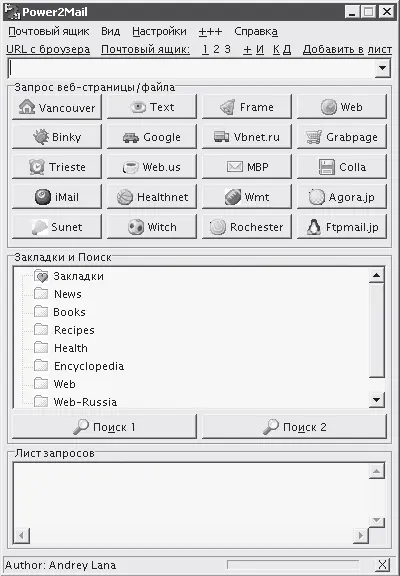Open the URL address dropdown arrow
The image size is (400, 576).
[x=382, y=68]
